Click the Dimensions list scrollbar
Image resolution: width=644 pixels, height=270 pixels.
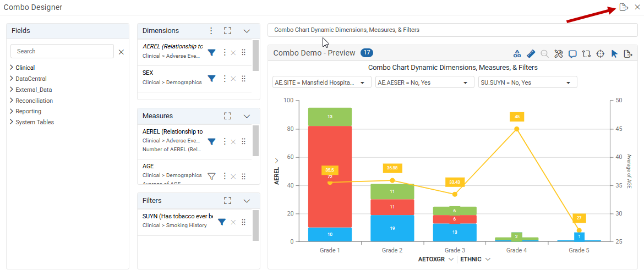[255, 56]
